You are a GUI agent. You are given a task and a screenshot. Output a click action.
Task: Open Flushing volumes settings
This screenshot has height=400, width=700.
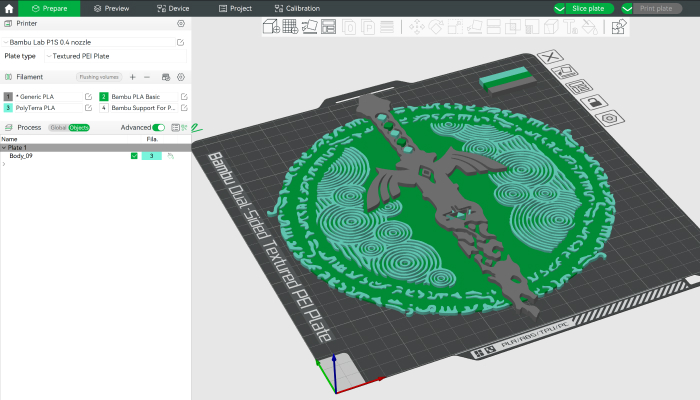tap(99, 77)
